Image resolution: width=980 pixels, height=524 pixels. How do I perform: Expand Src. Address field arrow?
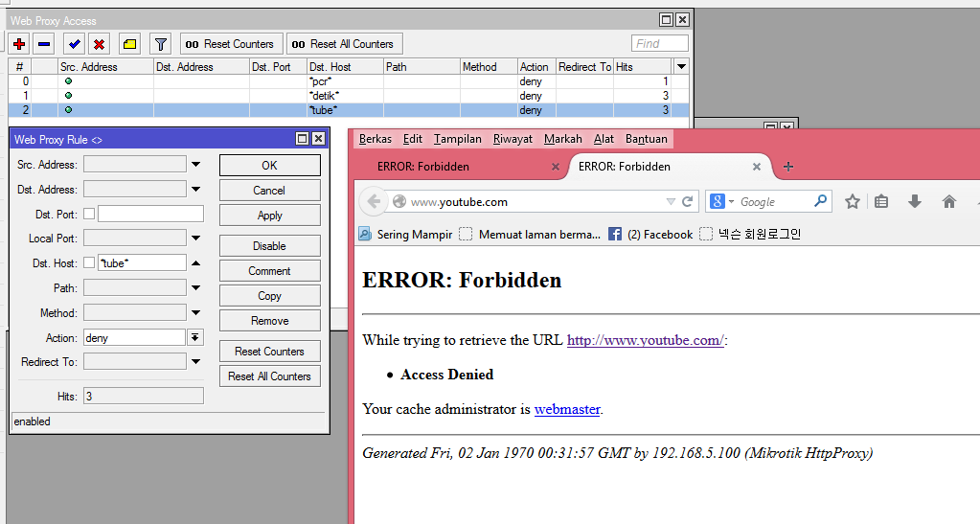pos(195,165)
